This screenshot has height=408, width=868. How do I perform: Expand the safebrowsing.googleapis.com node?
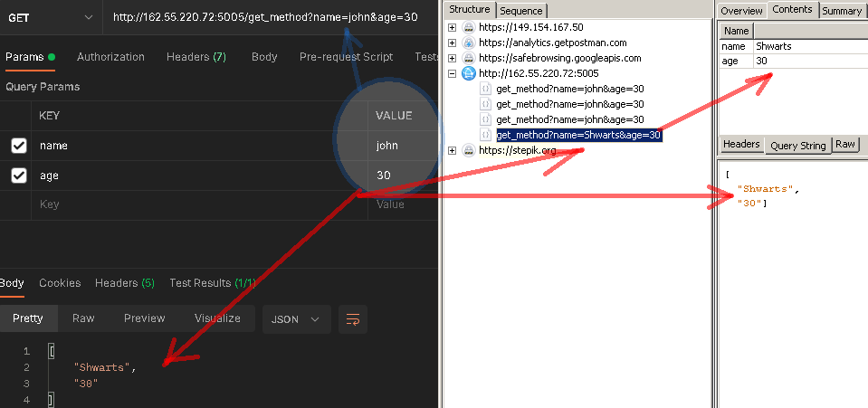coord(452,58)
